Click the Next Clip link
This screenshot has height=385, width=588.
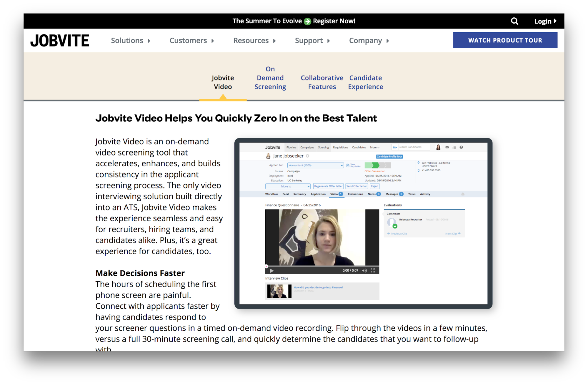(453, 234)
